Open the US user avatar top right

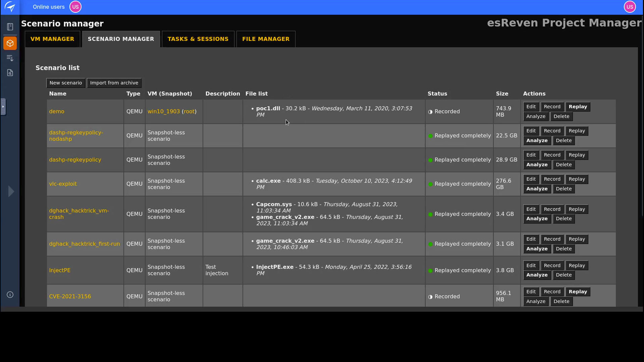[630, 7]
